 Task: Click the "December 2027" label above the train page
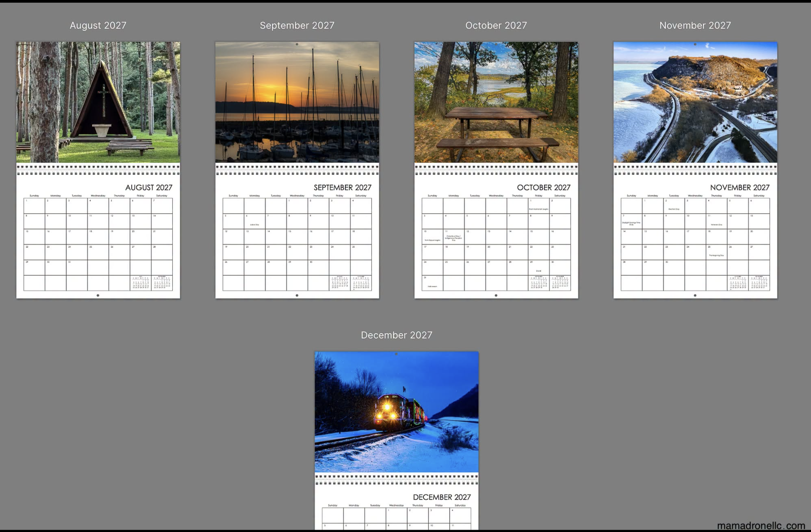[x=397, y=335]
